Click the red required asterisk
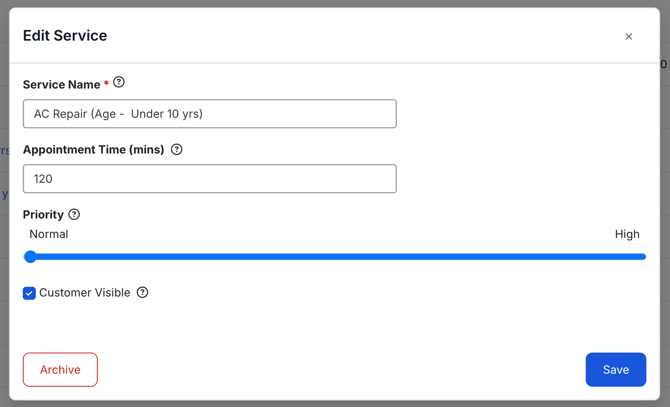The width and height of the screenshot is (670, 407). pos(106,82)
